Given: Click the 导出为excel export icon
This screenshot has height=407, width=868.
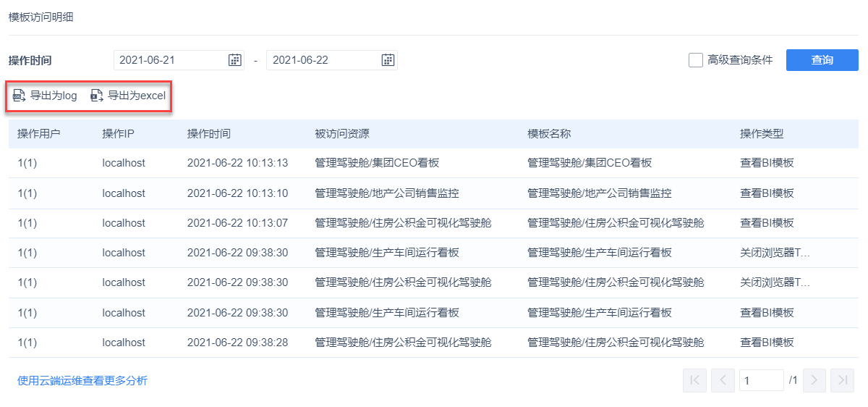Looking at the screenshot, I should (97, 96).
